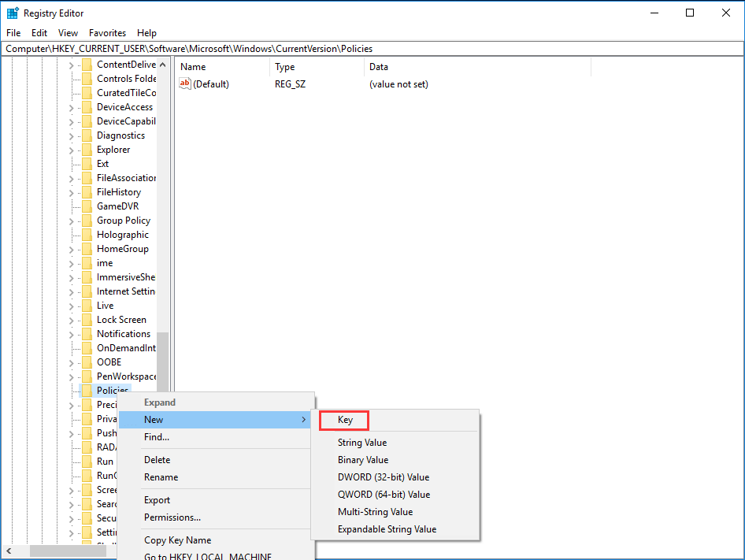Click the Type column header
This screenshot has width=745, height=560.
tap(317, 66)
